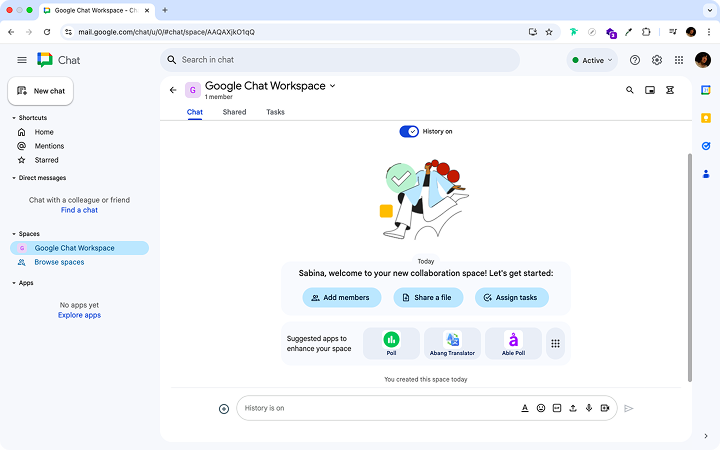The image size is (720, 450).
Task: Click the Search in chat field
Action: click(x=340, y=60)
